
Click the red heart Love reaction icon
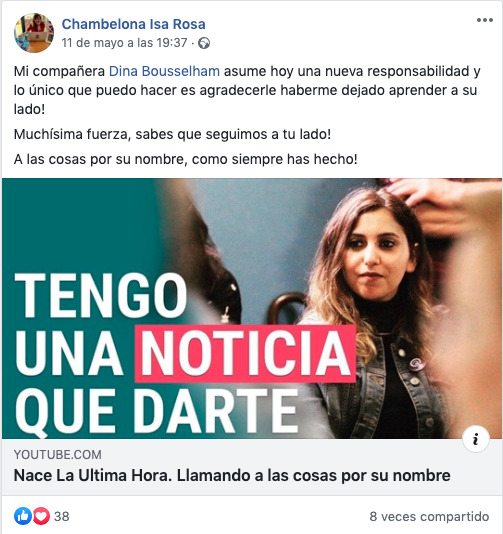click(x=41, y=516)
